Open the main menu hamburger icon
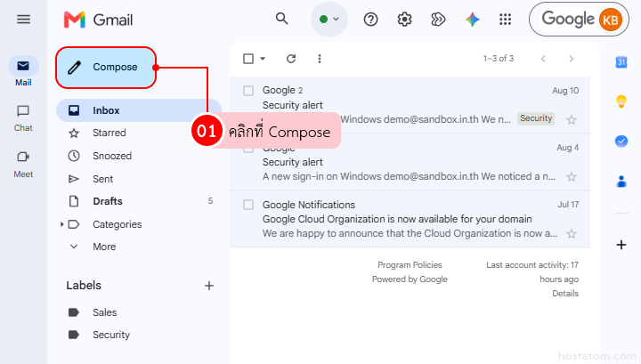 click(23, 20)
